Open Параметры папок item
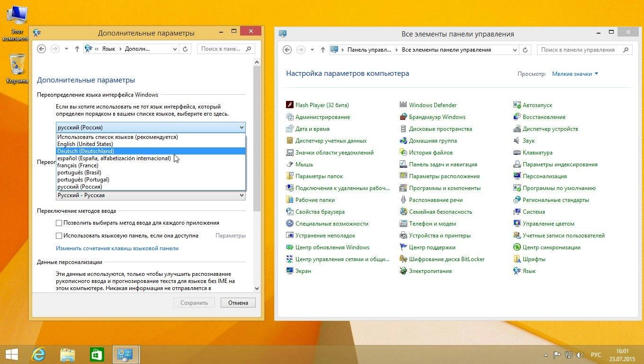Image resolution: width=644 pixels, height=364 pixels. pyautogui.click(x=314, y=176)
